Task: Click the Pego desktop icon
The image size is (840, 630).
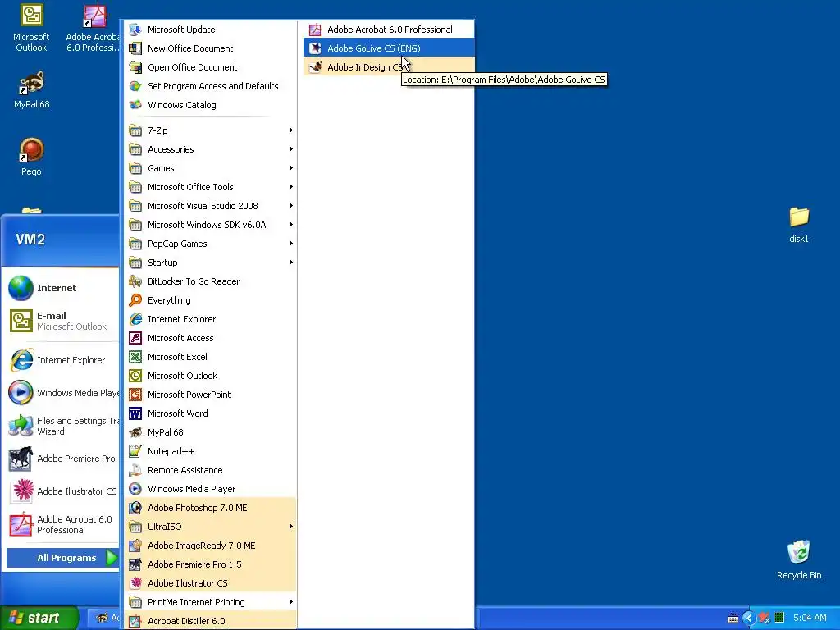Action: coord(32,157)
